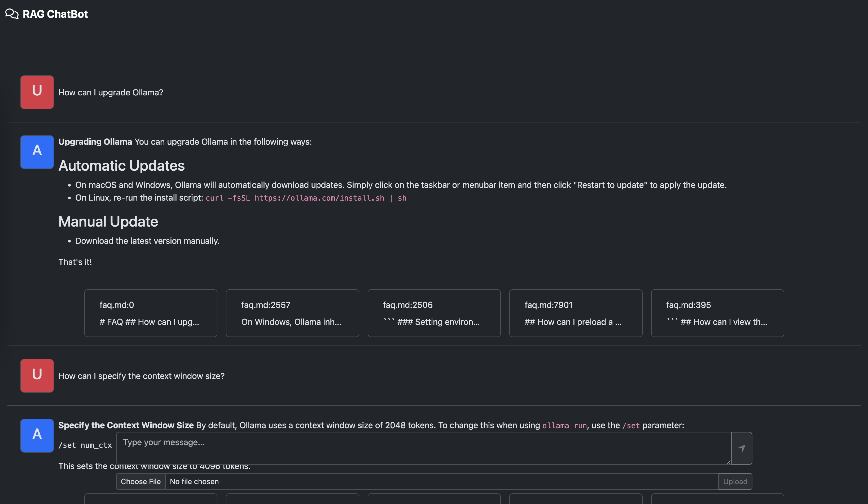Open the faq.md:2506 source card

click(434, 313)
